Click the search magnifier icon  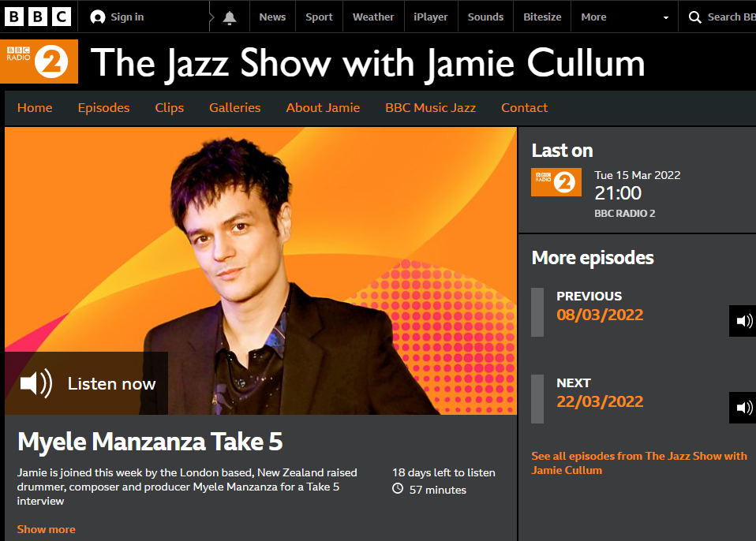click(x=694, y=17)
